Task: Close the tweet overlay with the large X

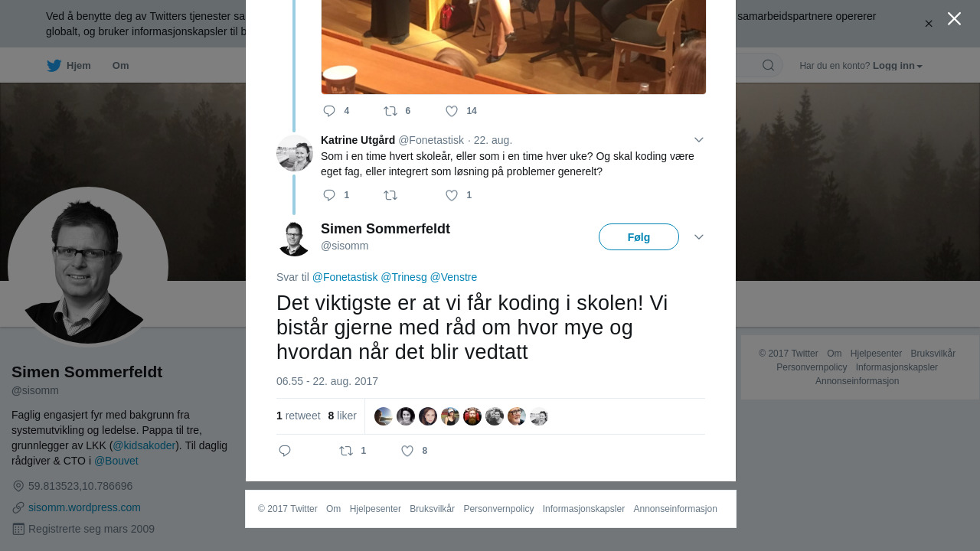Action: pos(954,18)
